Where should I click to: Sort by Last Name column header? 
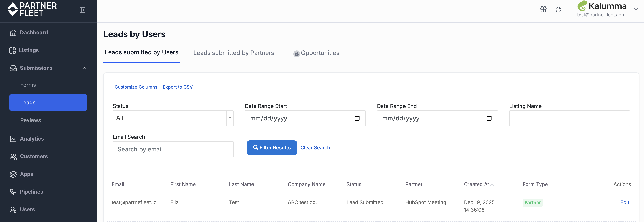click(x=241, y=184)
